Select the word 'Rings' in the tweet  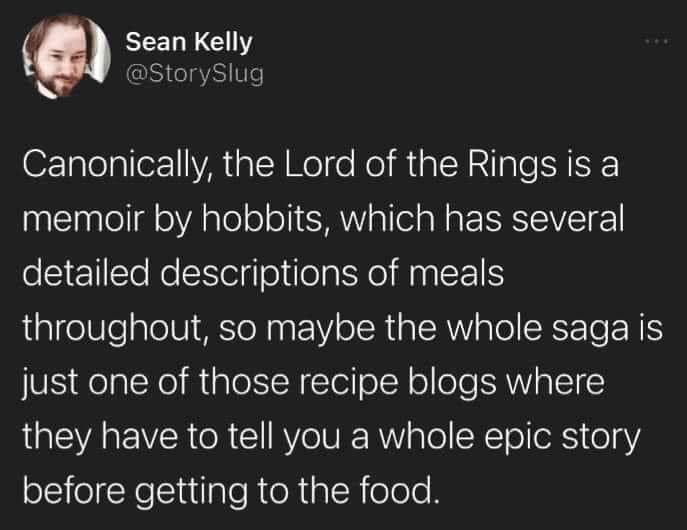pos(511,165)
